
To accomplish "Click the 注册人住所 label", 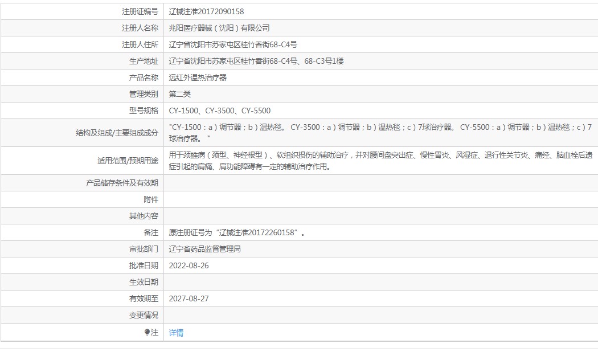I will 140,44.
